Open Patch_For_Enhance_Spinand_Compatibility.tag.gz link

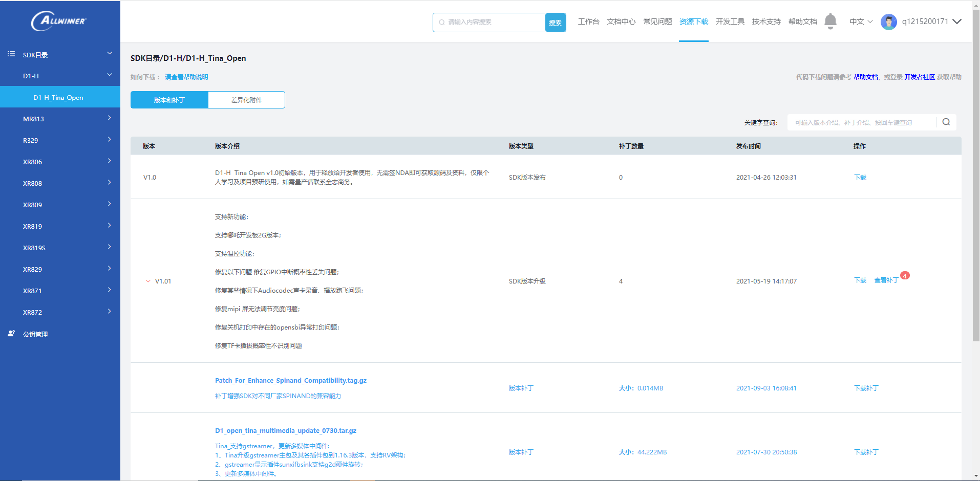click(x=290, y=380)
